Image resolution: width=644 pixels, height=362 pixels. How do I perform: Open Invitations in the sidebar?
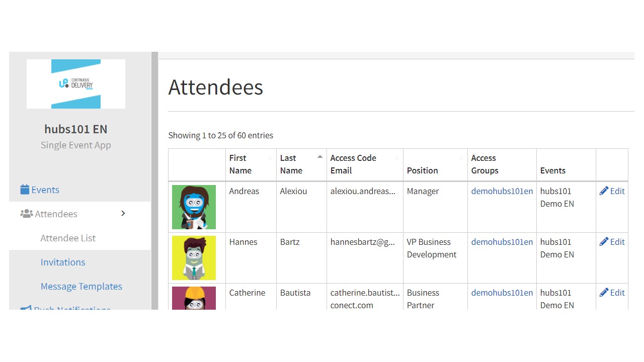pyautogui.click(x=63, y=262)
